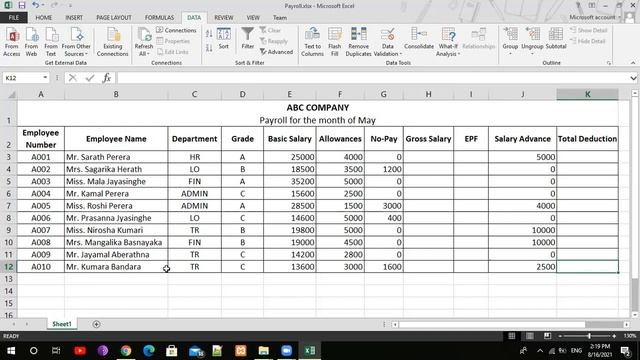Open the Sort dialog
Screen dimensions: 640x360
224,38
